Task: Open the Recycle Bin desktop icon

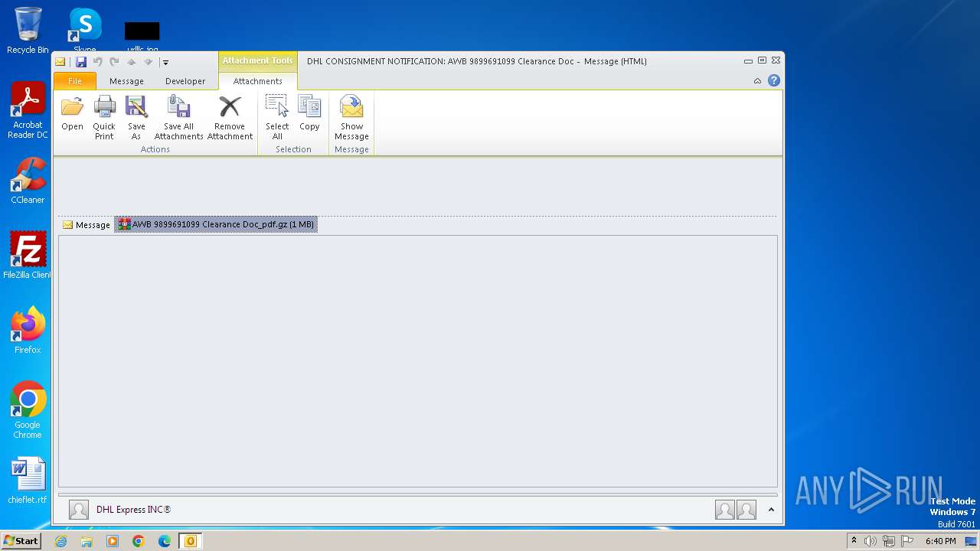Action: point(28,31)
